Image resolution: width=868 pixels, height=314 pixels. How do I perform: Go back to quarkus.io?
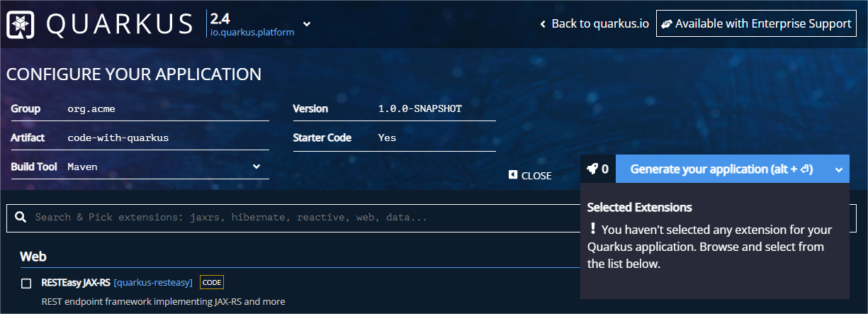point(594,23)
